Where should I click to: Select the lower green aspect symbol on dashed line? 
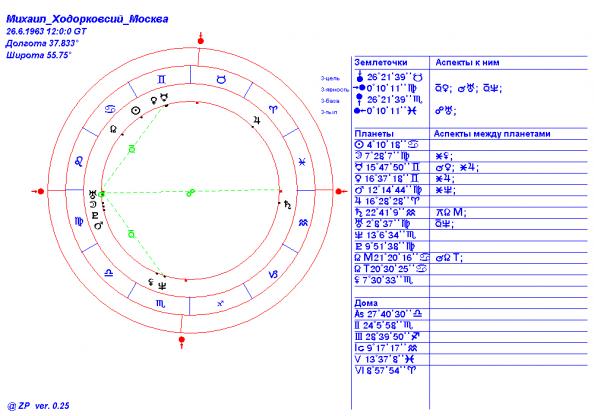[x=131, y=234]
